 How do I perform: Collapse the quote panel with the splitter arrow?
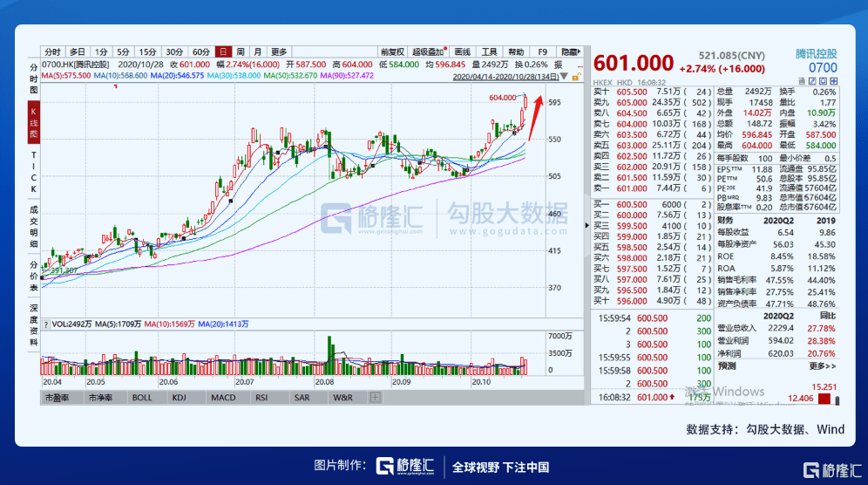[x=587, y=225]
